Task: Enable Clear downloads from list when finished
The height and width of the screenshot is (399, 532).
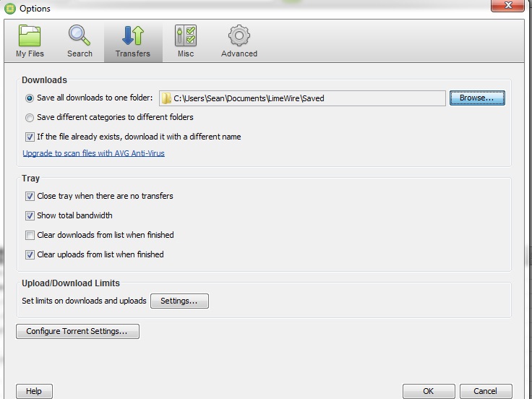Action: point(30,235)
